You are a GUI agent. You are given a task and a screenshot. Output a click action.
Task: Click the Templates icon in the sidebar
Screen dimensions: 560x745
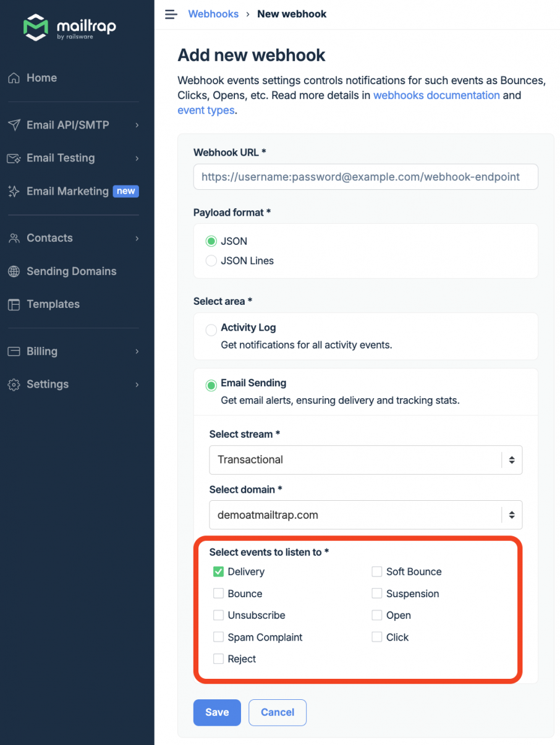[x=13, y=304]
